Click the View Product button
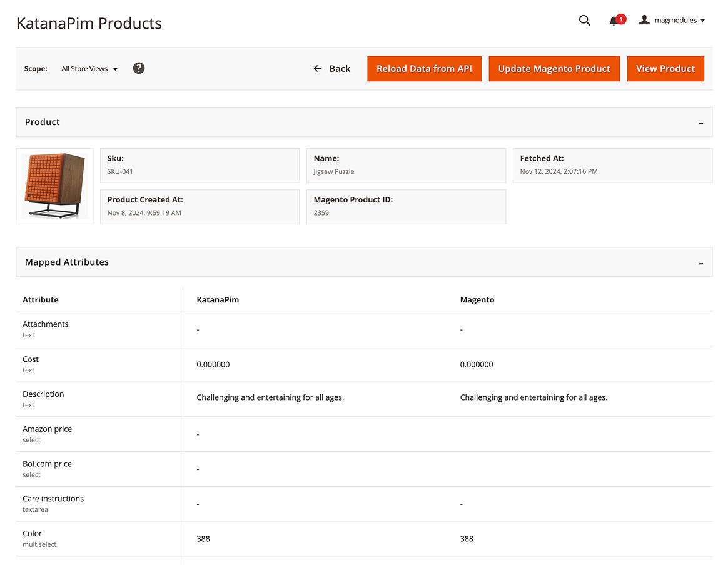728x565 pixels. pos(665,69)
